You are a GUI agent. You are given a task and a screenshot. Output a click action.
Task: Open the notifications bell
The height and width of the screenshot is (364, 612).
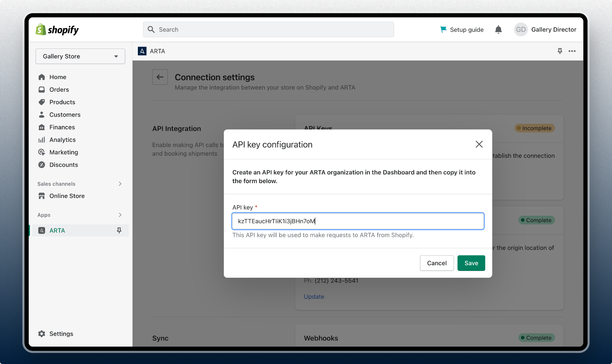coord(498,30)
